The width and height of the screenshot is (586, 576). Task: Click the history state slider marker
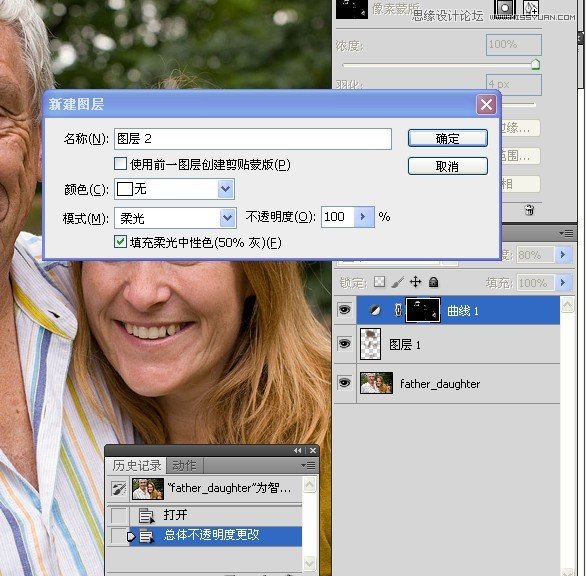click(130, 537)
